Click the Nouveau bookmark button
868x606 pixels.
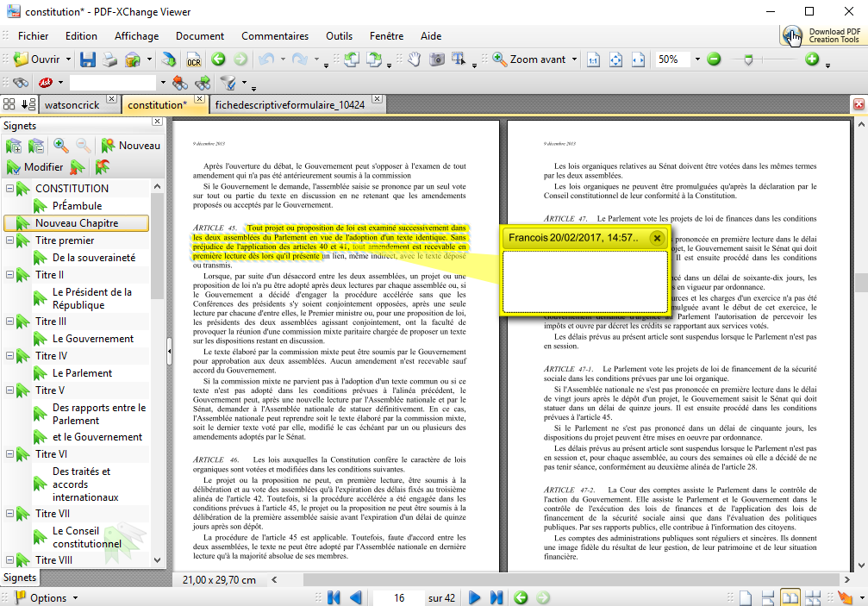[x=130, y=146]
